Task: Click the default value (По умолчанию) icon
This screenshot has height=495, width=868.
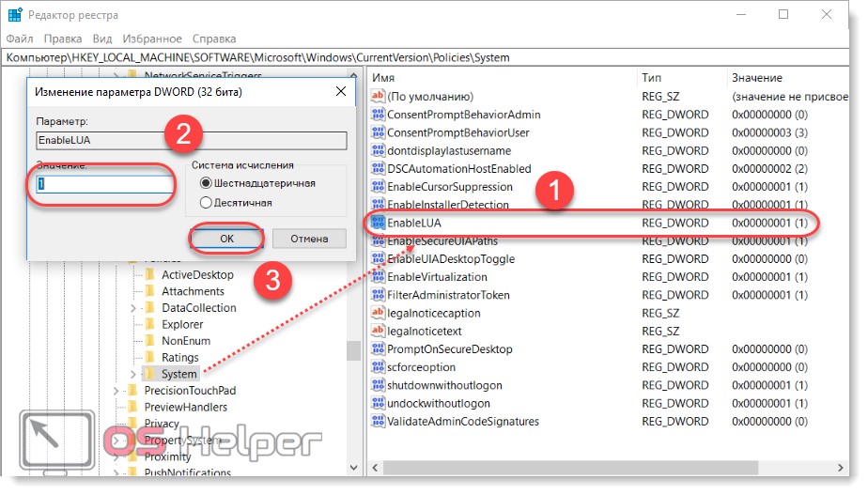Action: (379, 97)
